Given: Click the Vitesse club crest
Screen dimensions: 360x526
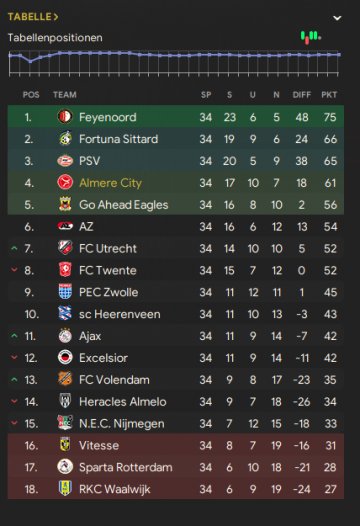Looking at the screenshot, I should pyautogui.click(x=65, y=445).
